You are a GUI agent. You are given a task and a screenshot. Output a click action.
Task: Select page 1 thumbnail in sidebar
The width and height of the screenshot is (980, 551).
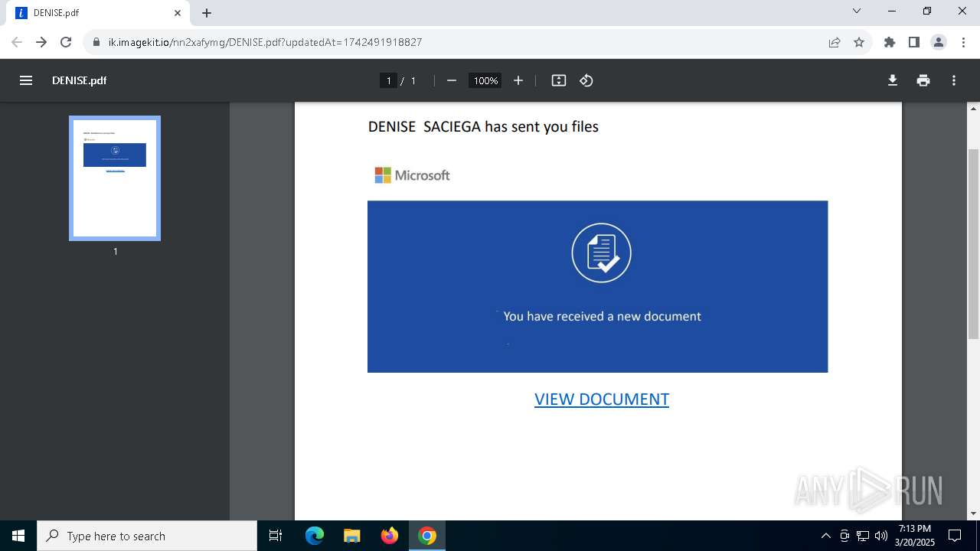115,178
